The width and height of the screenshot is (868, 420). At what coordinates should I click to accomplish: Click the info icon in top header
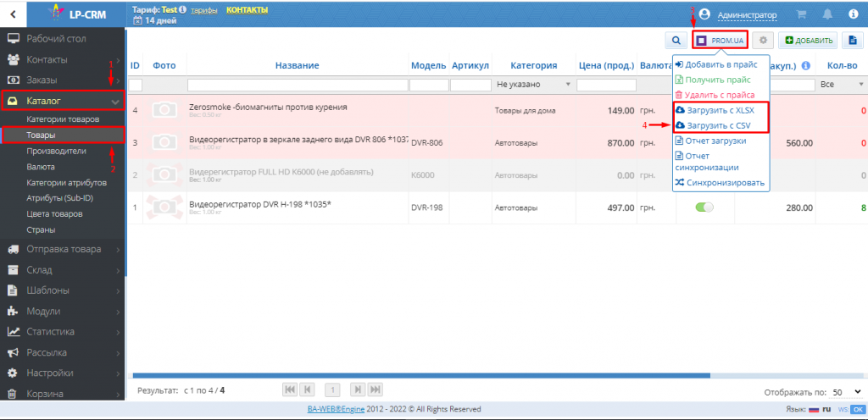tap(853, 14)
